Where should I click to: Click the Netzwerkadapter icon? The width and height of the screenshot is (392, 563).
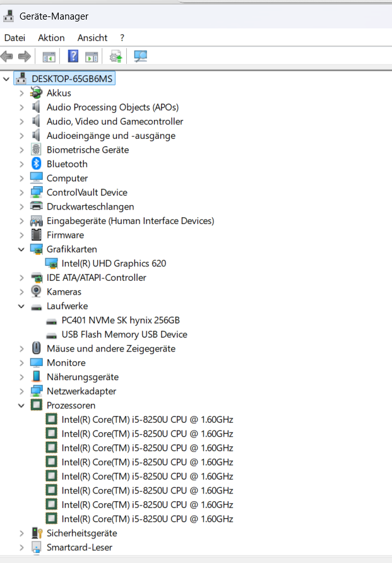pos(36,391)
